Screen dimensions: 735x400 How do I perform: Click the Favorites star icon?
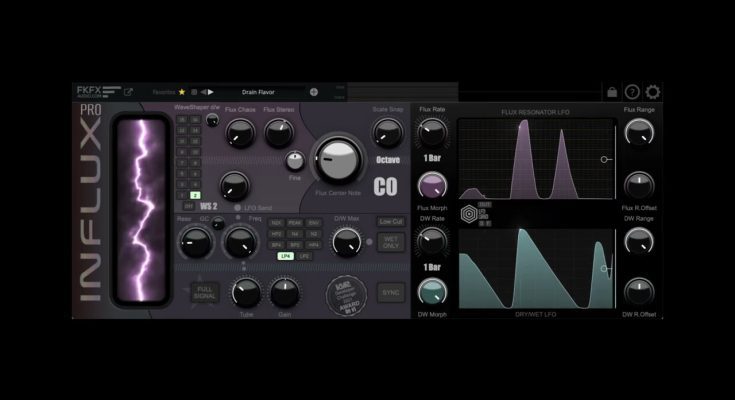182,92
